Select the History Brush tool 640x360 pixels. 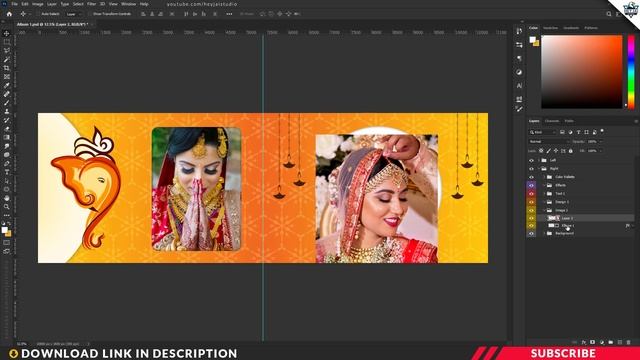[x=7, y=120]
